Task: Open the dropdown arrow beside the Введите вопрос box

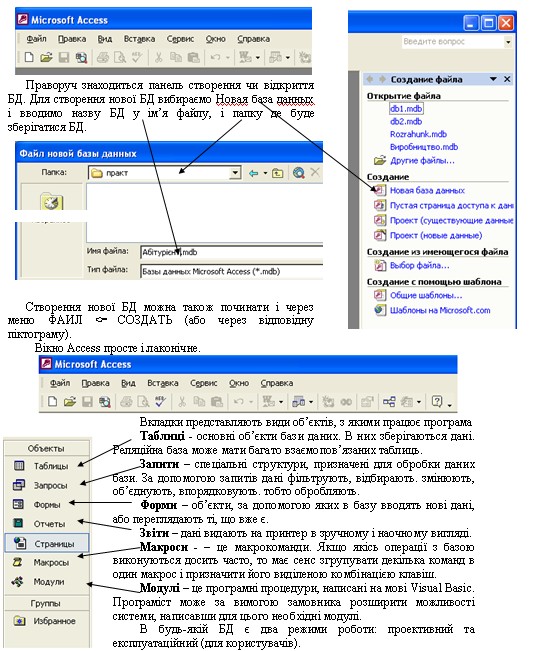Action: pyautogui.click(x=508, y=42)
